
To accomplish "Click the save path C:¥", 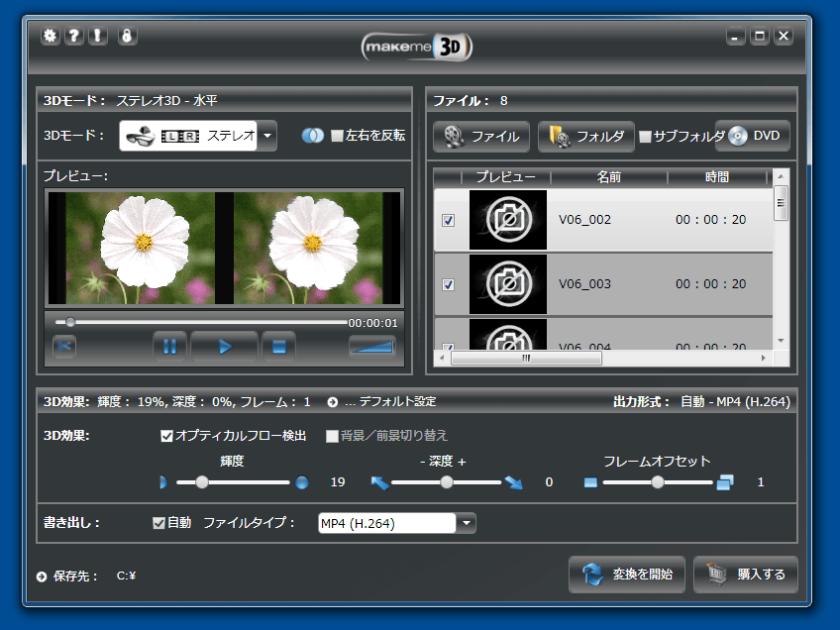I will tap(127, 576).
